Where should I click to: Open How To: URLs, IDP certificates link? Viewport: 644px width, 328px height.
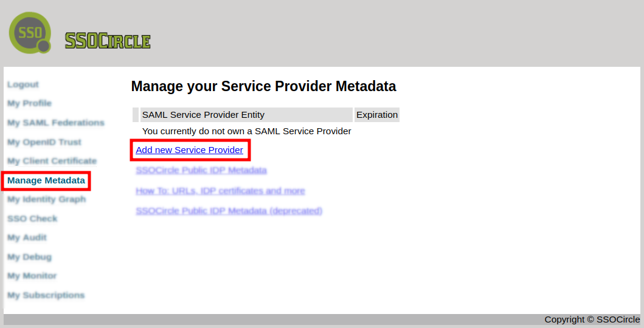coord(220,191)
